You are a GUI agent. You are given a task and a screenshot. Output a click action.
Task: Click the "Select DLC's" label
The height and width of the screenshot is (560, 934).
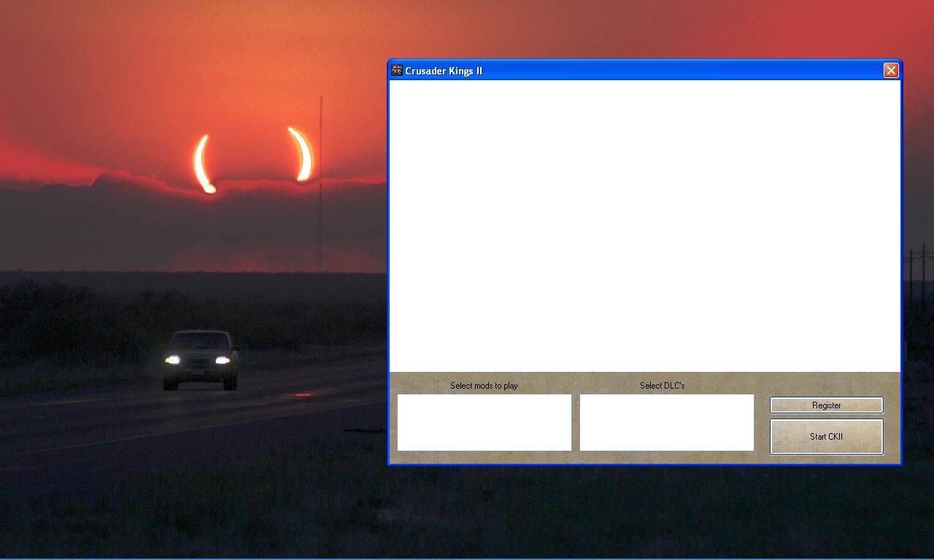pos(663,386)
